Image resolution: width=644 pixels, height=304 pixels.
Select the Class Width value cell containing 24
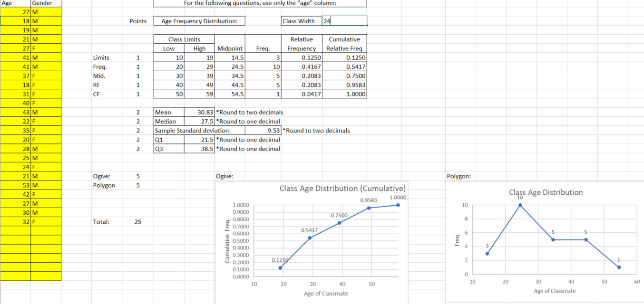(x=344, y=21)
